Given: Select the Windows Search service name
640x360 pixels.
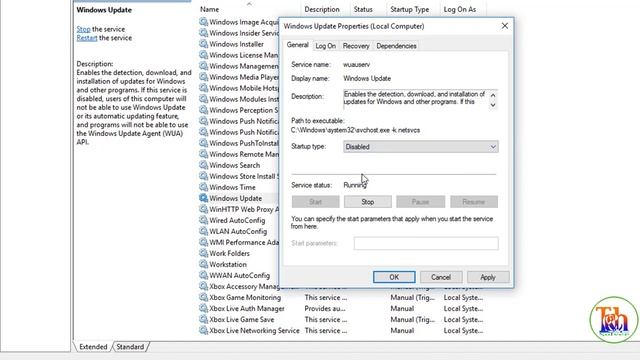Looking at the screenshot, I should click(234, 165).
